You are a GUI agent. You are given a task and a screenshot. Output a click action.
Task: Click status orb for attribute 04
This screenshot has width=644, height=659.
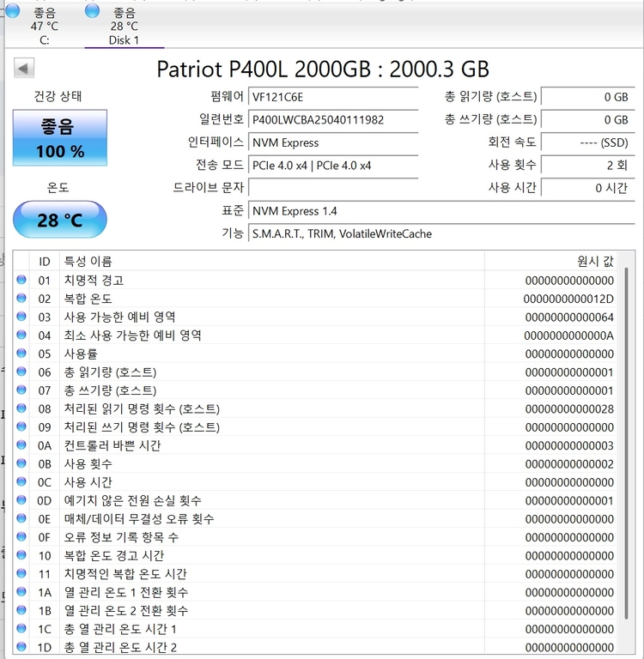pos(21,335)
